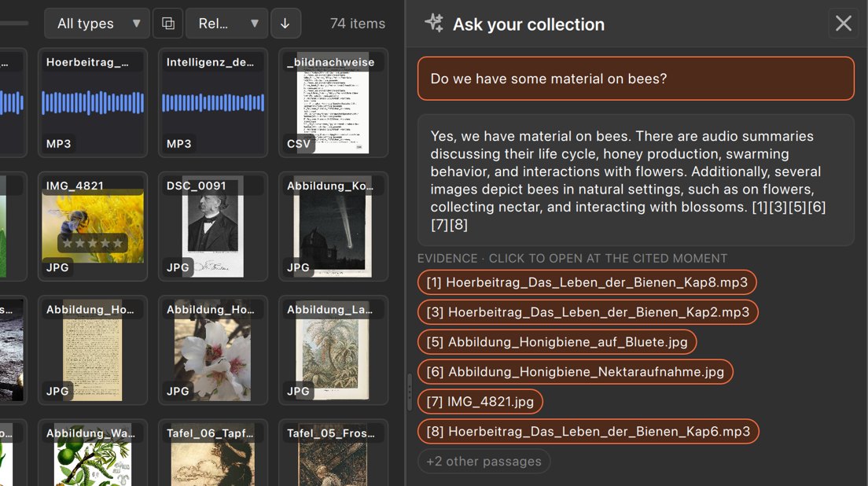868x486 pixels.
Task: Open the _bildnachweise CSV file thumbnail
Action: [333, 103]
